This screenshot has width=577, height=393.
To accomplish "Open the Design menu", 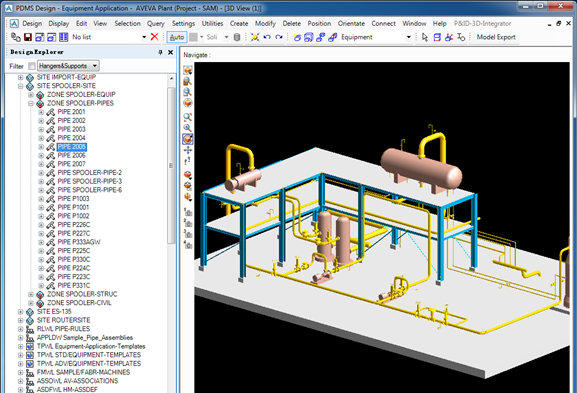I will (x=32, y=24).
